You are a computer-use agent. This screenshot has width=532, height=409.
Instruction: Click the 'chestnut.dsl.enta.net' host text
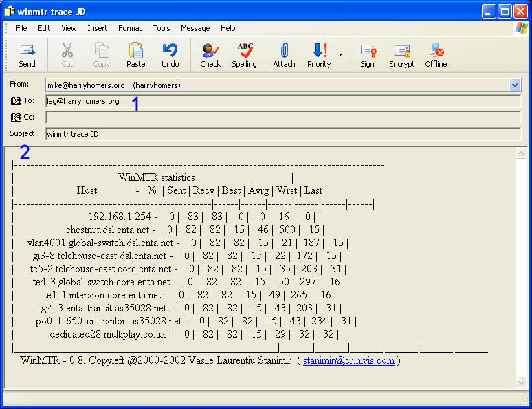(x=107, y=230)
